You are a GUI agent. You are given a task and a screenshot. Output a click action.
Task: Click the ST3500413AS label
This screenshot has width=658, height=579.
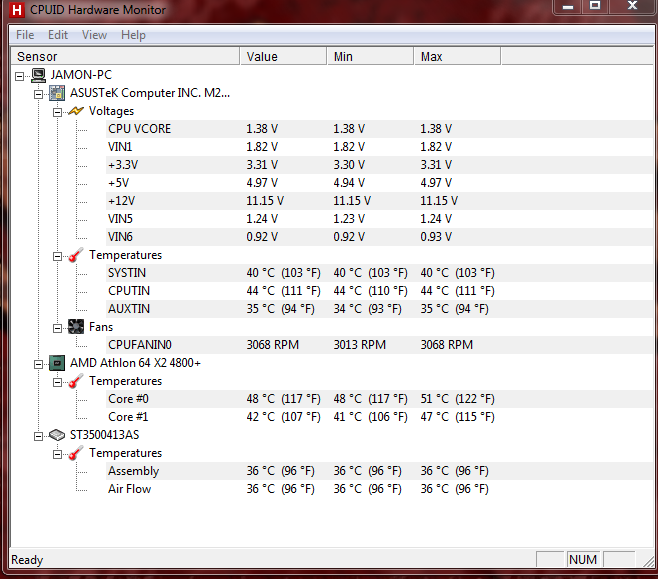pyautogui.click(x=104, y=435)
